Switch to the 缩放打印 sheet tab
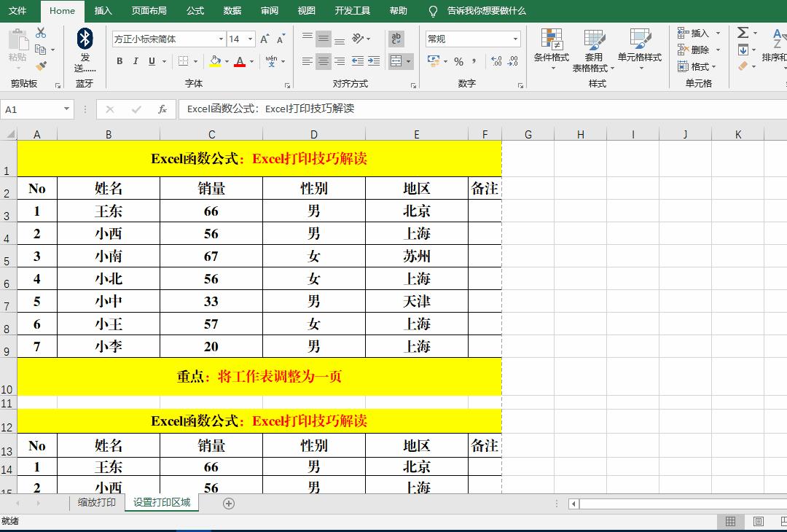Screen dimensions: 787x532 (x=95, y=503)
